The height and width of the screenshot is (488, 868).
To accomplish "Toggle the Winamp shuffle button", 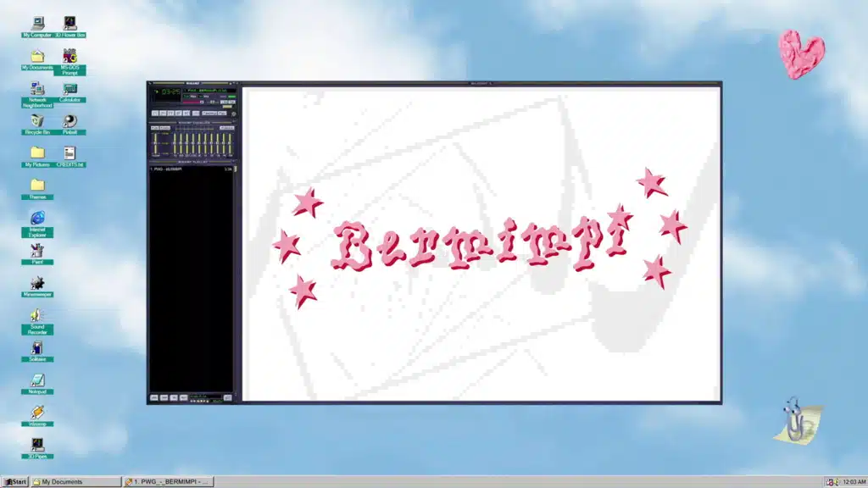I will tap(209, 113).
